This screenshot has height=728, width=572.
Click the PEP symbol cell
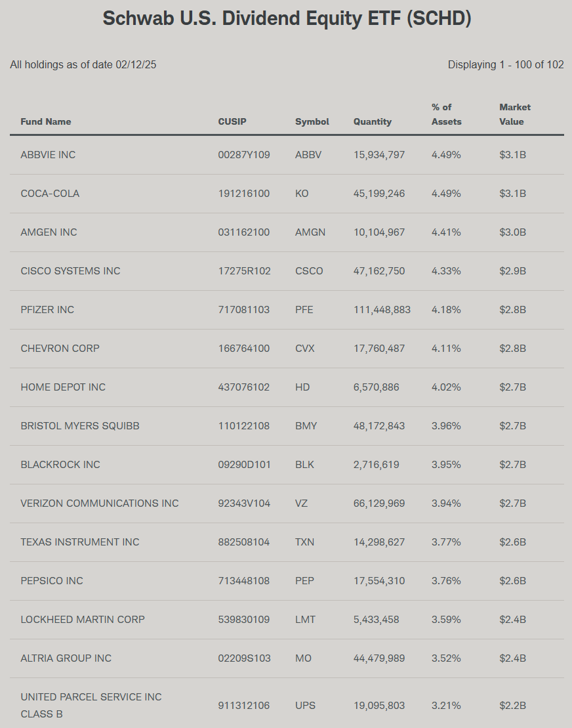point(304,581)
